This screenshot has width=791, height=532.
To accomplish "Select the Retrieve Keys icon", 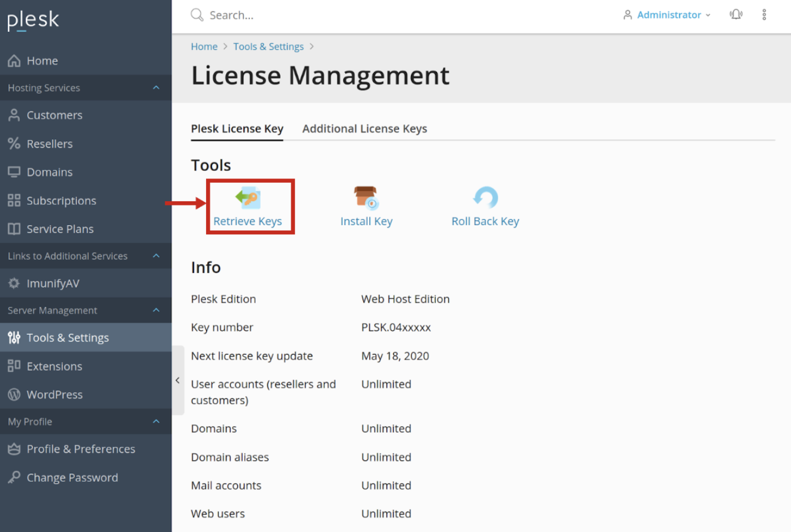I will tap(249, 198).
